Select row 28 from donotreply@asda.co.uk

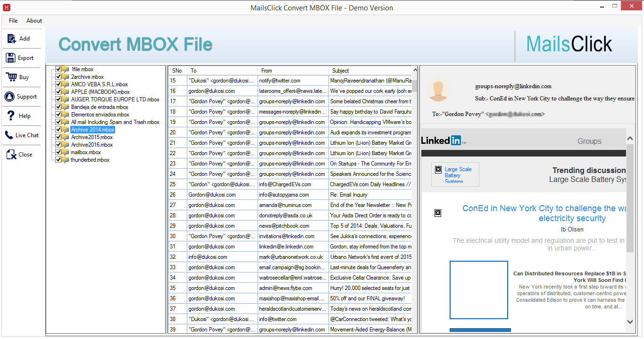tap(290, 215)
